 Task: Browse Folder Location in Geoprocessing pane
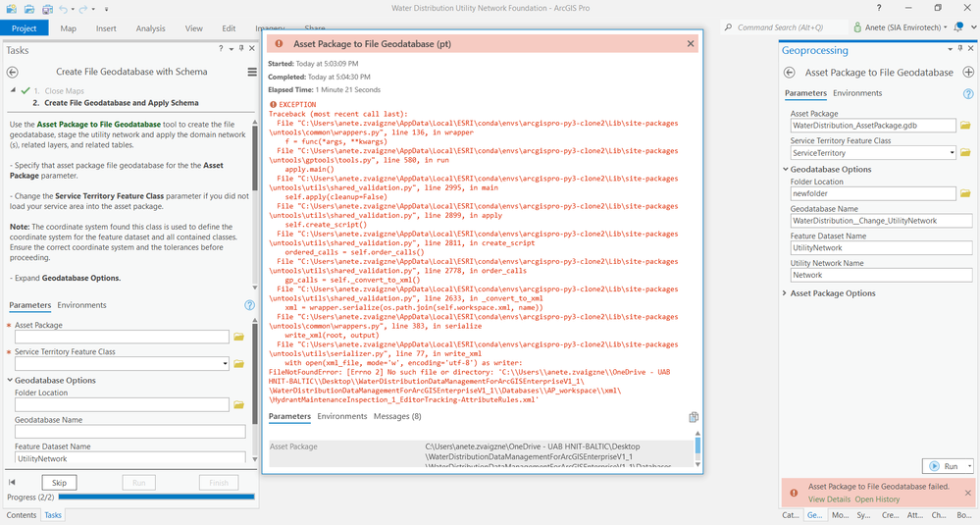965,193
